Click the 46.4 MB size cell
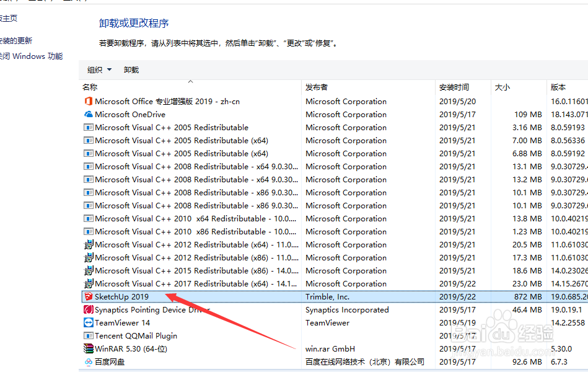 point(527,309)
